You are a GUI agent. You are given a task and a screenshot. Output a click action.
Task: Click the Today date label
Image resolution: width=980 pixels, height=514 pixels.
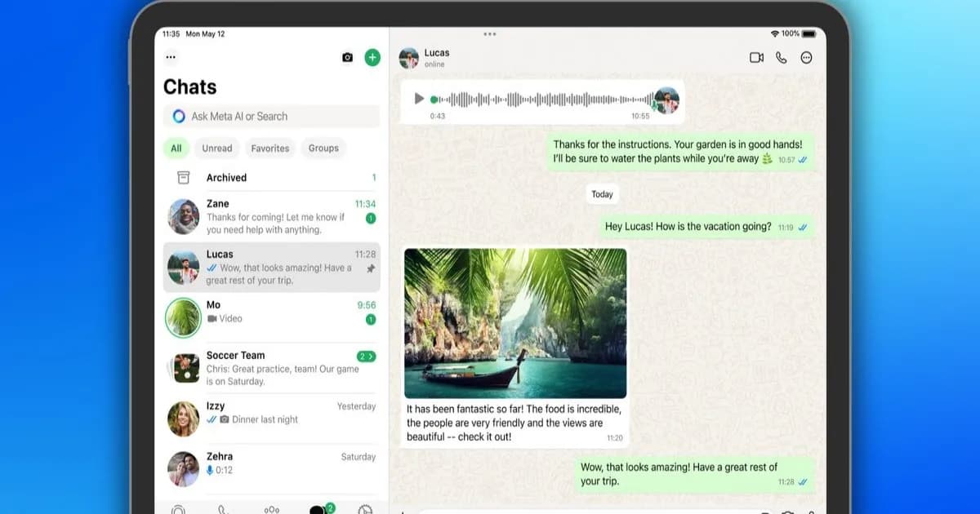click(x=602, y=194)
